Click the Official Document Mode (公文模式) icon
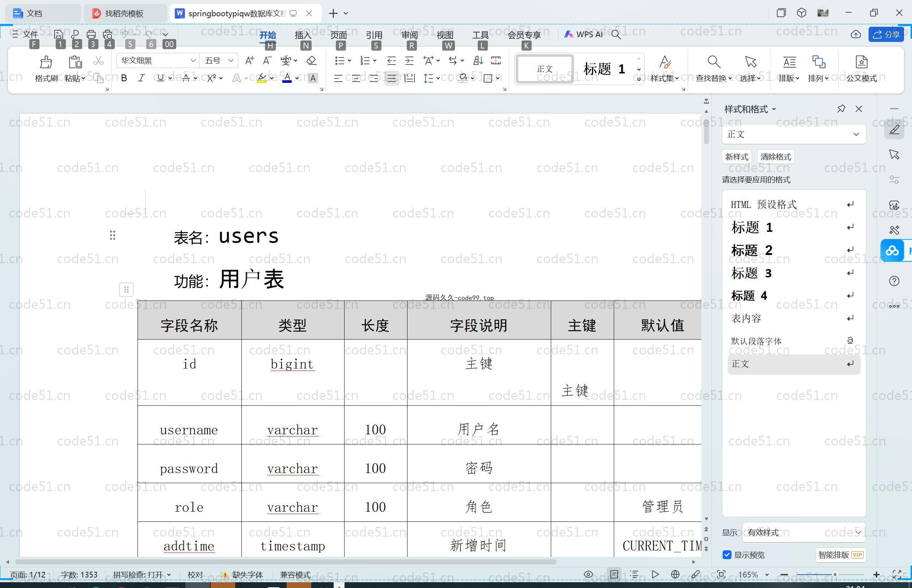Viewport: 912px width, 588px height. [x=861, y=62]
